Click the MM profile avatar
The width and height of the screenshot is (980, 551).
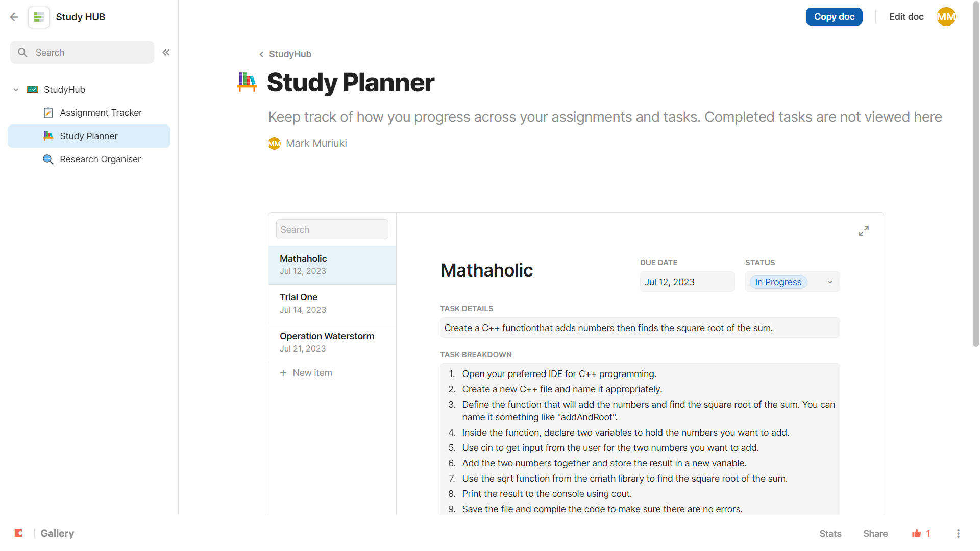(x=946, y=17)
